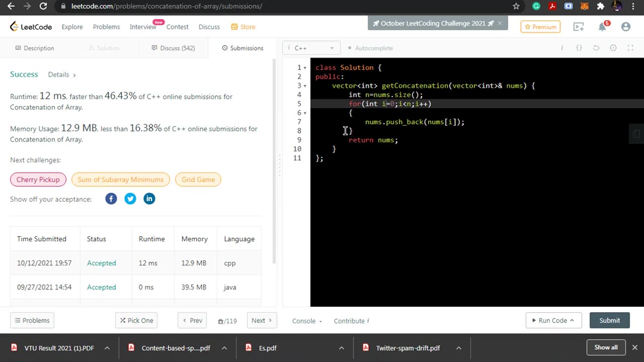The width and height of the screenshot is (644, 362).
Task: Open the Cherry Pickup challenge
Action: (x=38, y=179)
